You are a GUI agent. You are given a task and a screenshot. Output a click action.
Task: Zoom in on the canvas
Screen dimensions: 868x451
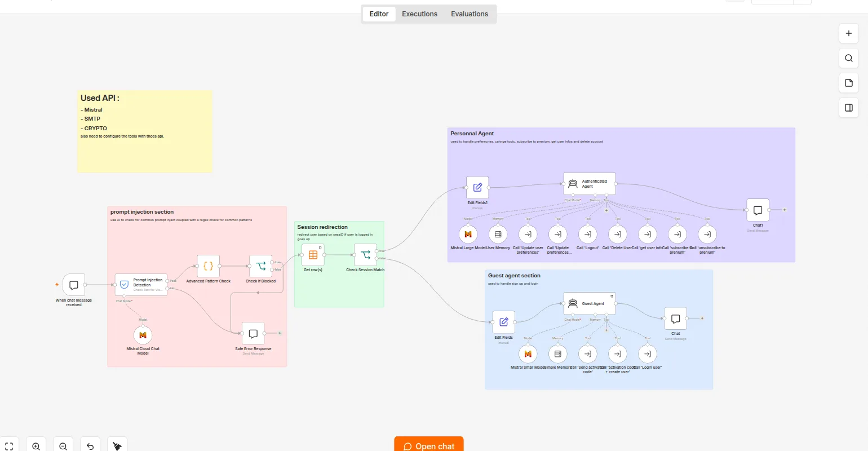pyautogui.click(x=36, y=445)
